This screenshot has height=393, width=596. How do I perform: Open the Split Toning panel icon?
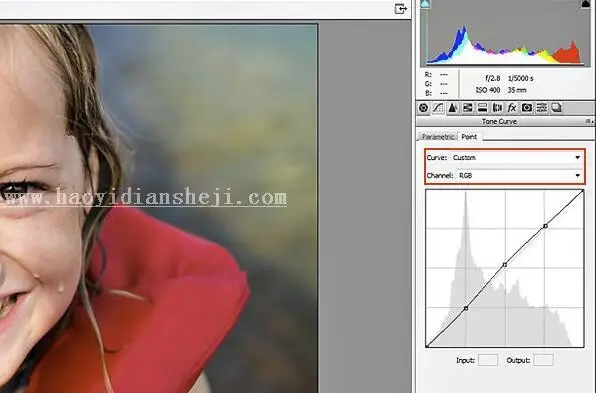coord(482,108)
